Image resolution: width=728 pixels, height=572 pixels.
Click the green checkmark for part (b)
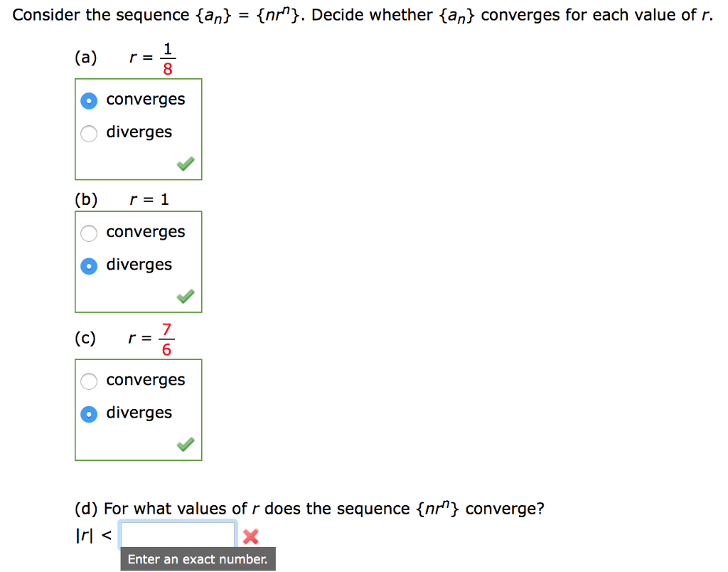[x=185, y=295]
